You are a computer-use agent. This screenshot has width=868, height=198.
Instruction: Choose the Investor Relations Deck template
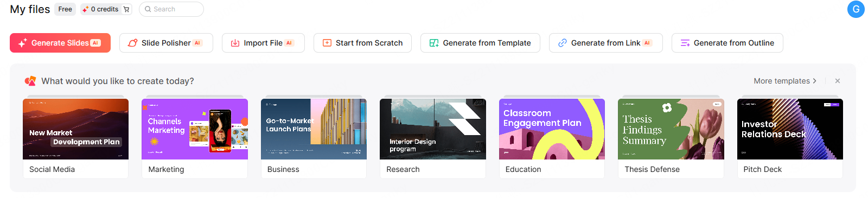coord(790,129)
